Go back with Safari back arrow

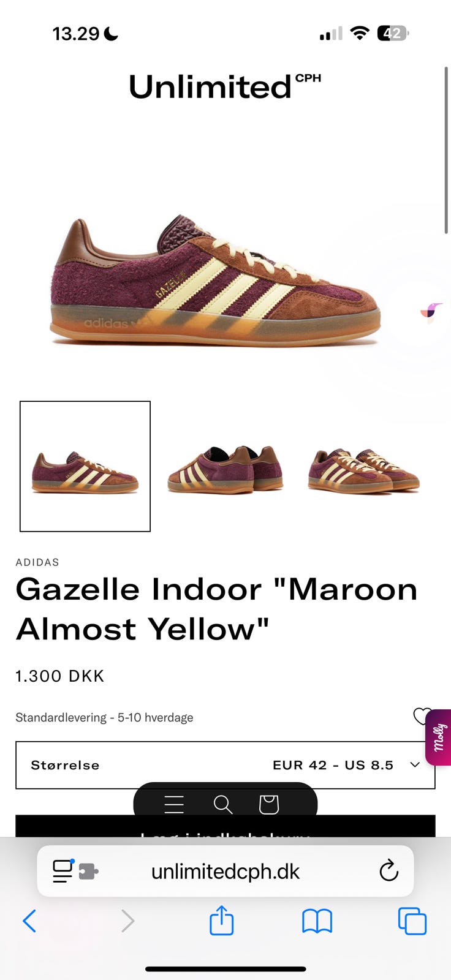pos(29,921)
